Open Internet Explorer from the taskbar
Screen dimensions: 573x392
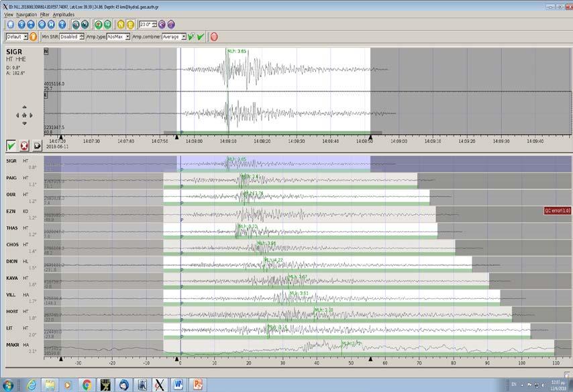click(x=32, y=385)
